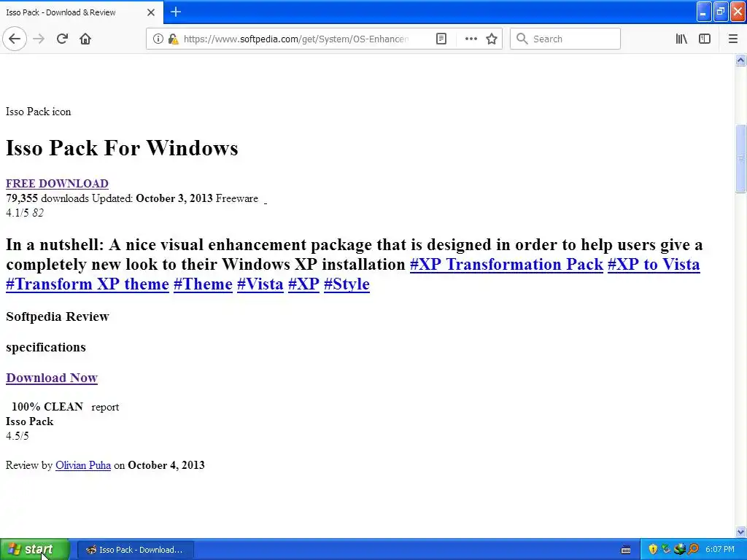Click the October 3, 2013 updated date

[x=174, y=198]
